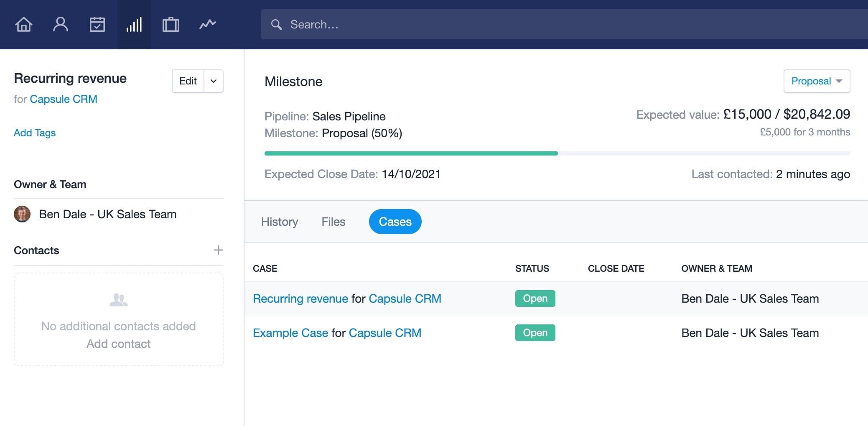Click the Last contacted 2 minutes ago text

point(813,174)
